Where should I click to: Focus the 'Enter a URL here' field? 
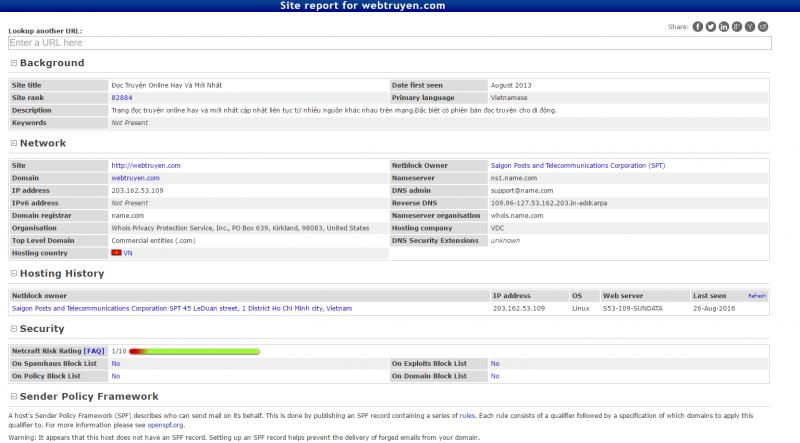click(x=390, y=43)
